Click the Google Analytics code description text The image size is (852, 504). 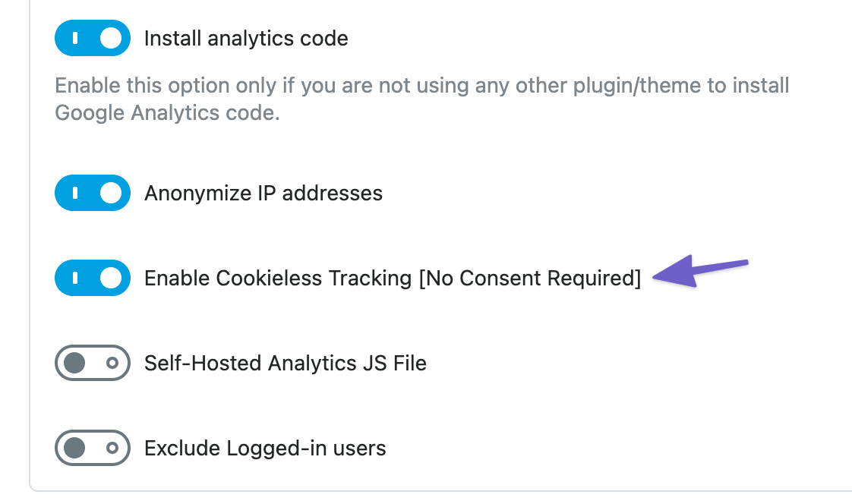[421, 99]
